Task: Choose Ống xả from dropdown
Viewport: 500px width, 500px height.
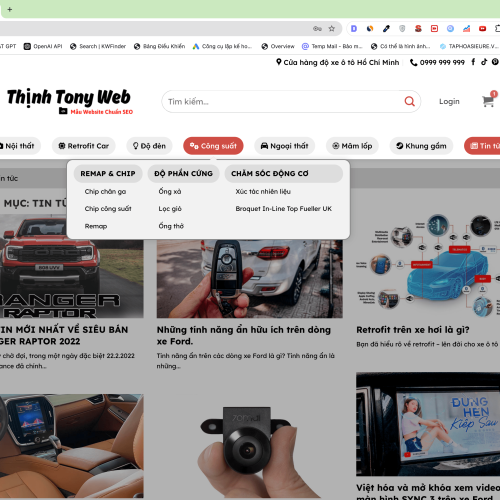Action: coord(170,191)
